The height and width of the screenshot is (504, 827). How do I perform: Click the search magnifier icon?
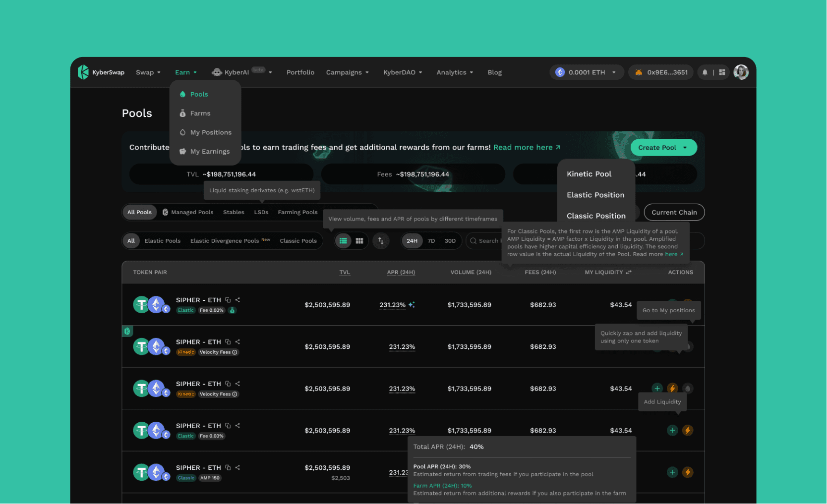(x=473, y=241)
